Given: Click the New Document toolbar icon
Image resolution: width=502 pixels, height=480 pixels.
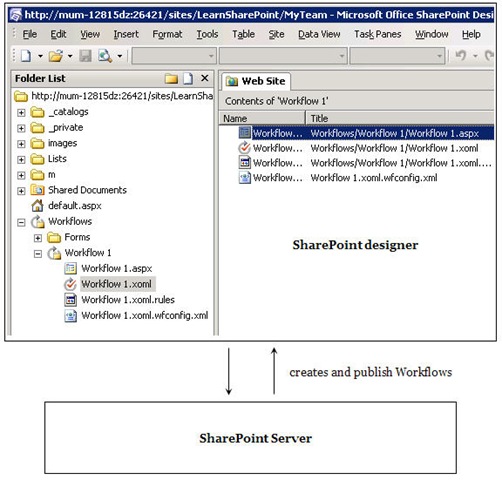Looking at the screenshot, I should point(26,56).
